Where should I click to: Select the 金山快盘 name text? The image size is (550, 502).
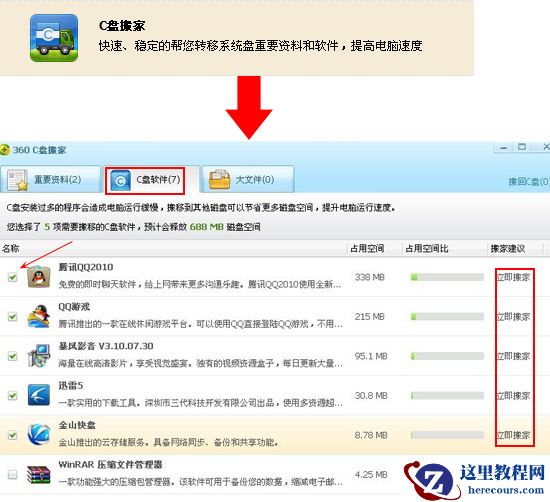click(77, 425)
